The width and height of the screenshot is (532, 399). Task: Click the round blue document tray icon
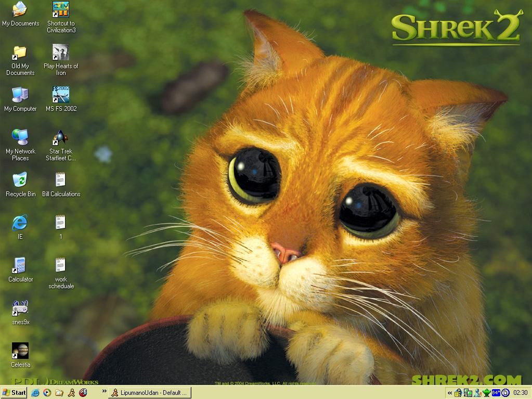(x=505, y=393)
